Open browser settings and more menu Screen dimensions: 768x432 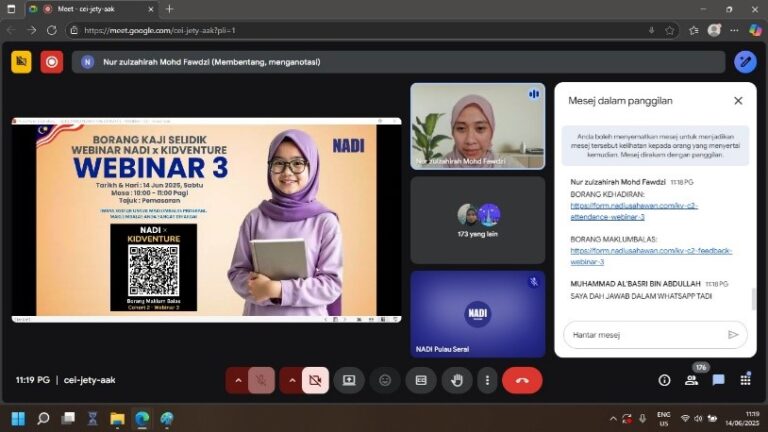click(734, 30)
